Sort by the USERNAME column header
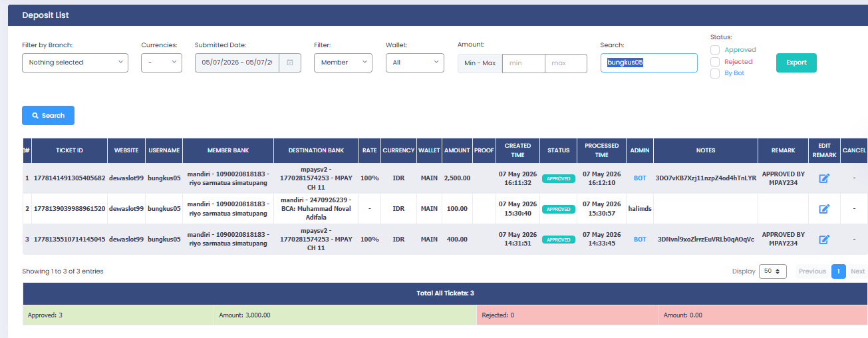Image resolution: width=868 pixels, height=338 pixels. coord(164,150)
